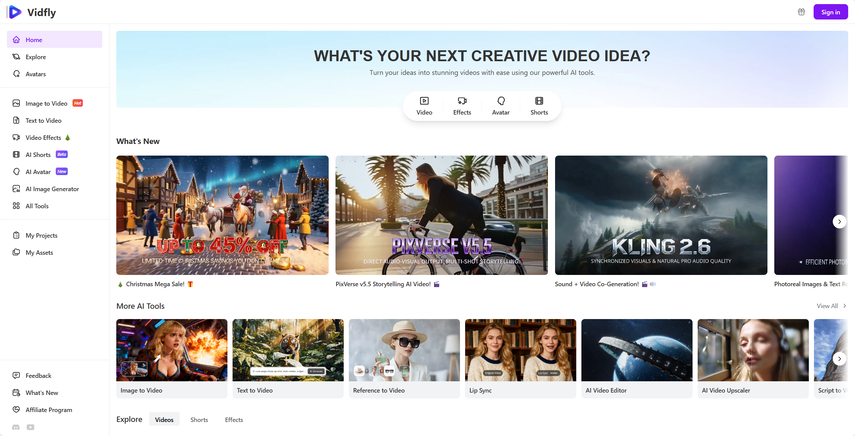Click the Avatar icon in the hero toolbar

point(501,101)
